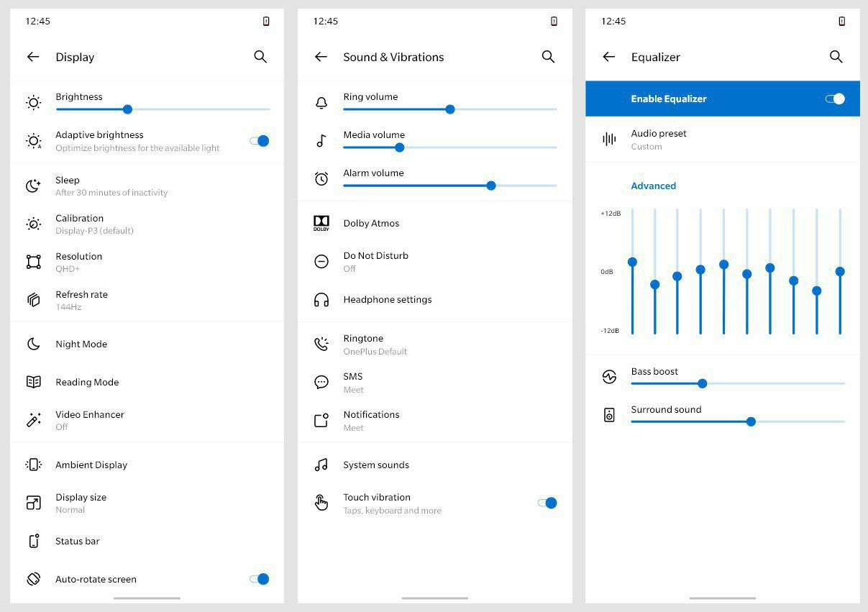Click the last equalizer band handle

(840, 271)
